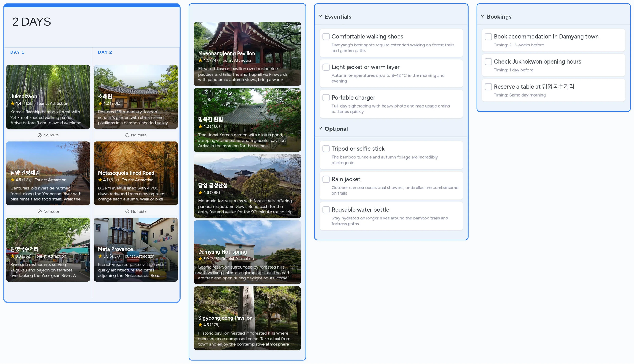Click 'Portable charger' item label
The height and width of the screenshot is (364, 634).
pos(353,98)
